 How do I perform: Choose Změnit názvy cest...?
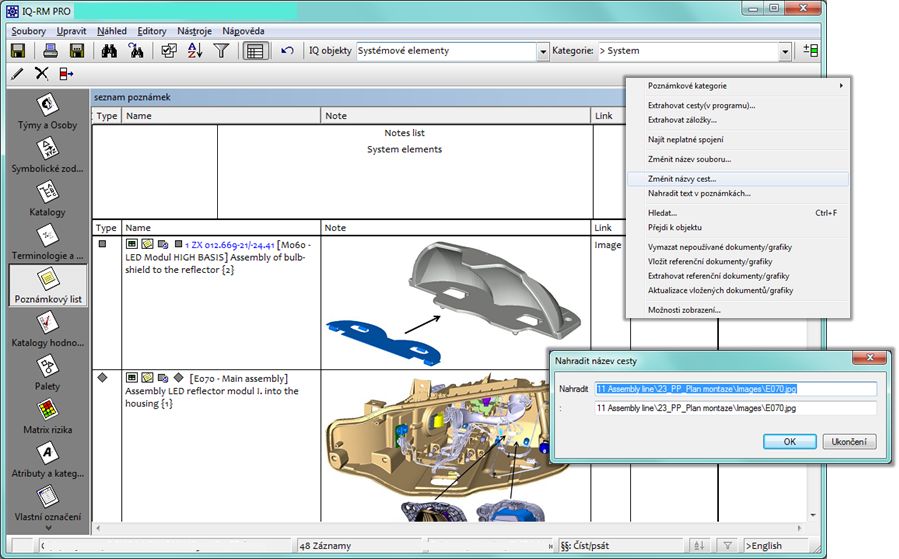coord(737,179)
